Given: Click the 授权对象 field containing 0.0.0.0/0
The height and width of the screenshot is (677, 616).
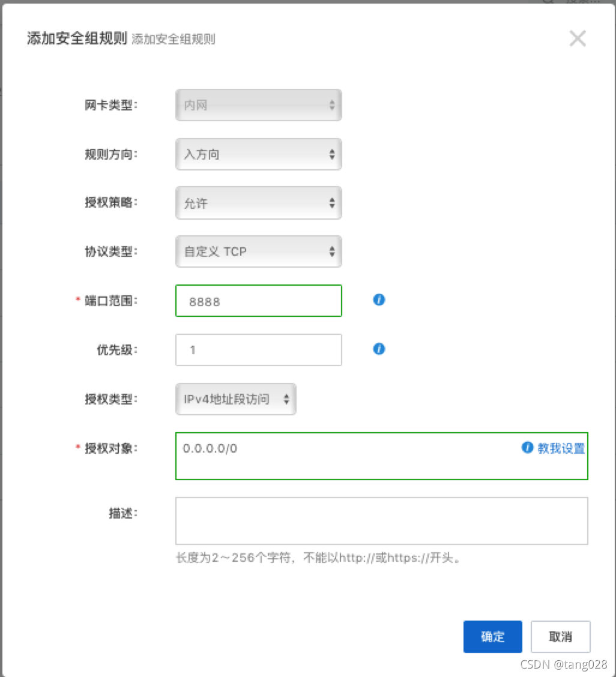Looking at the screenshot, I should pos(381,456).
